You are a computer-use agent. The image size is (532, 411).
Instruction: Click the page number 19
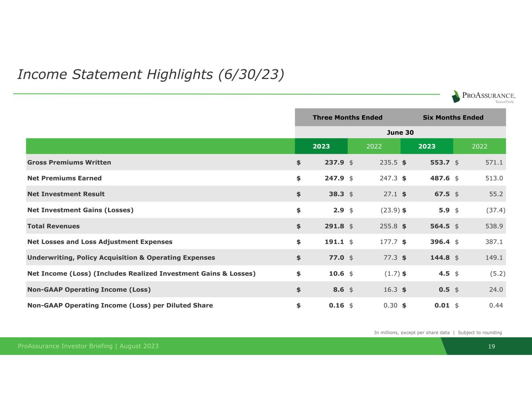click(491, 346)
